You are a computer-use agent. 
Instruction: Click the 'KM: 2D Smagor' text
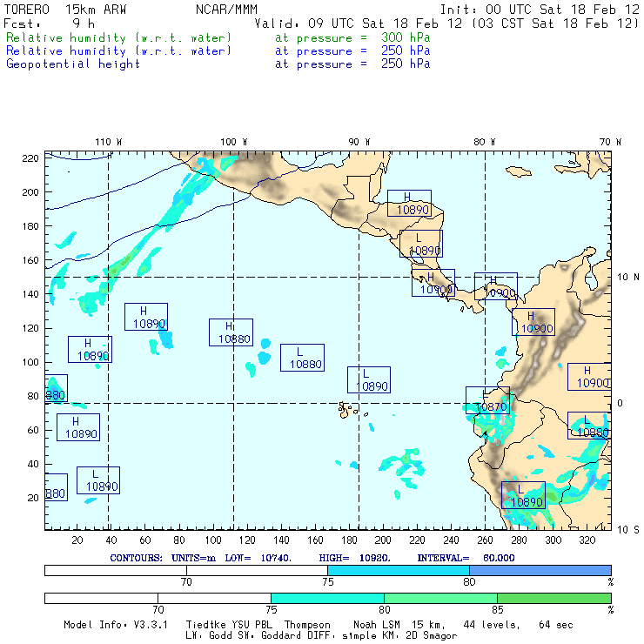[419, 635]
